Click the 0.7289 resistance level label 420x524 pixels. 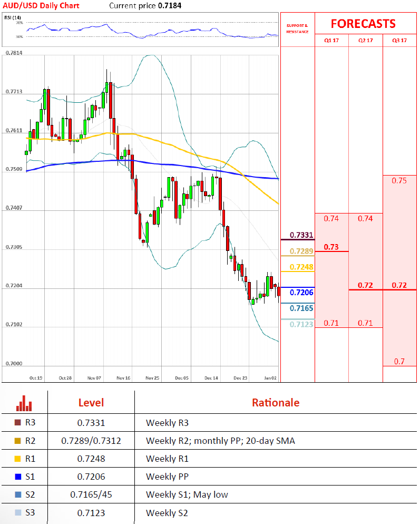(x=301, y=251)
